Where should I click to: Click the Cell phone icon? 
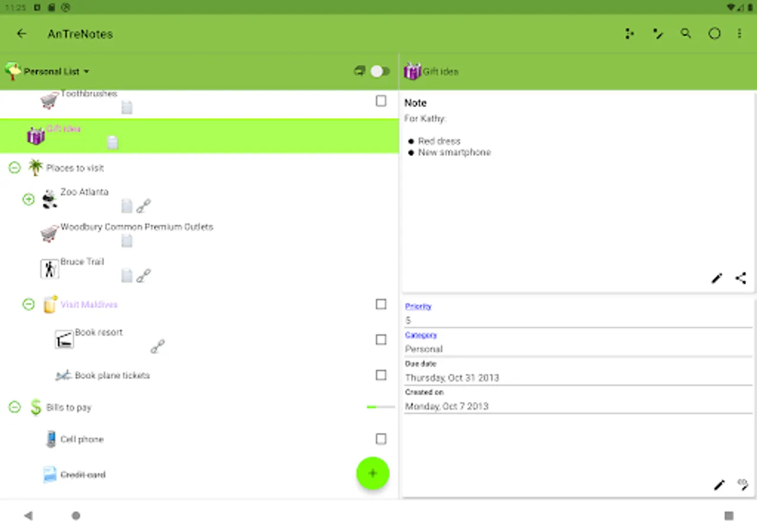pyautogui.click(x=51, y=439)
